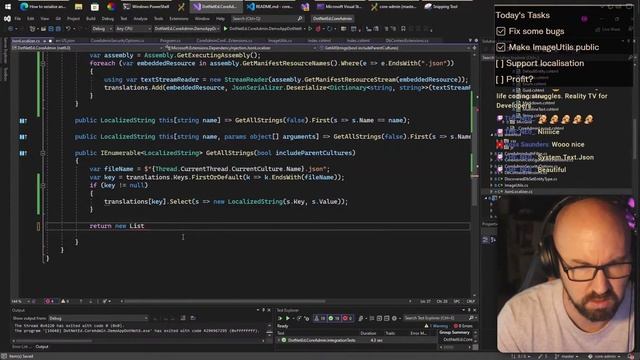Tick the Make ImageUtils public checkbox
Screen dimensions: 640x360
pos(501,47)
